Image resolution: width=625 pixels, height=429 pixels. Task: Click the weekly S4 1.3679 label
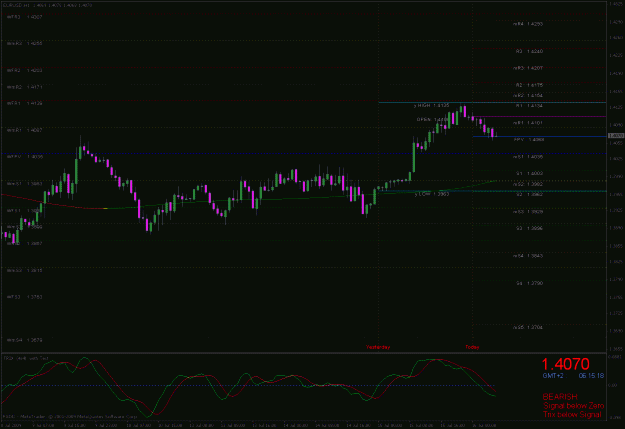pyautogui.click(x=25, y=340)
